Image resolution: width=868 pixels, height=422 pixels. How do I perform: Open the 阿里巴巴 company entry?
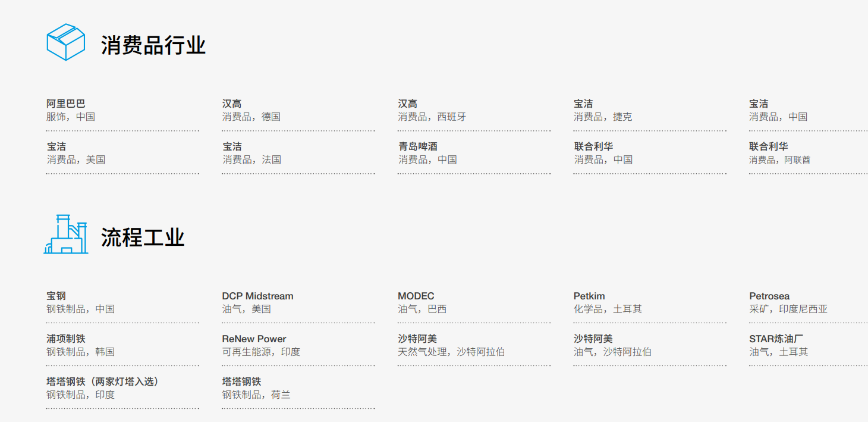(x=66, y=104)
